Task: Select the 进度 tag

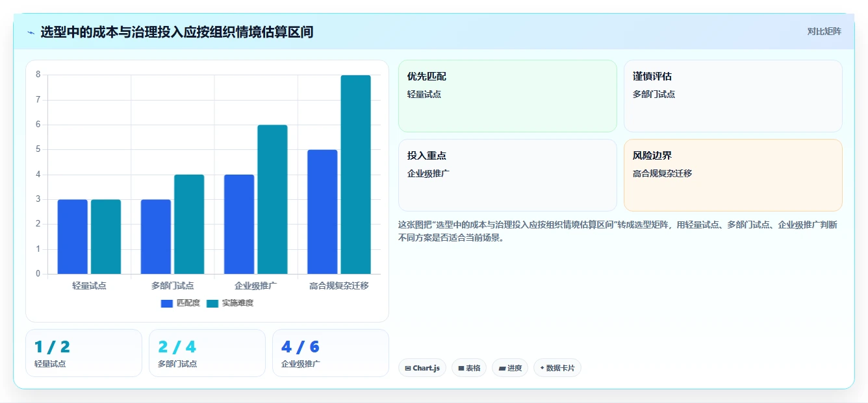Action: 510,368
